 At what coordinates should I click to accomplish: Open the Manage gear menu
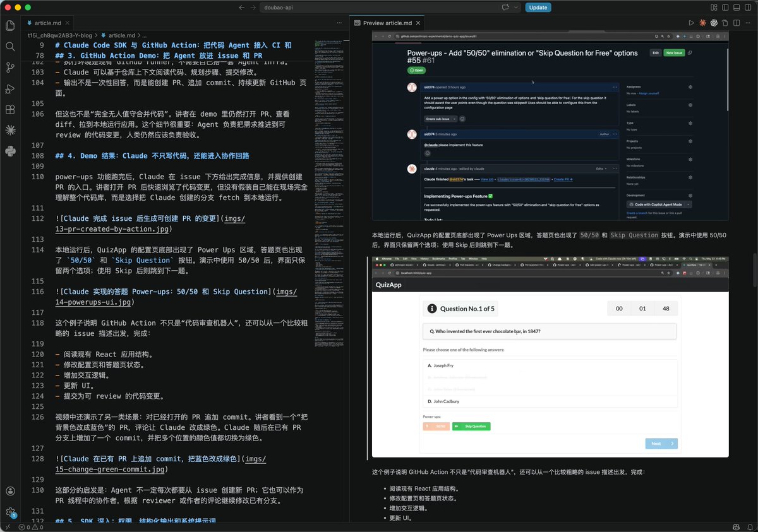tap(10, 512)
